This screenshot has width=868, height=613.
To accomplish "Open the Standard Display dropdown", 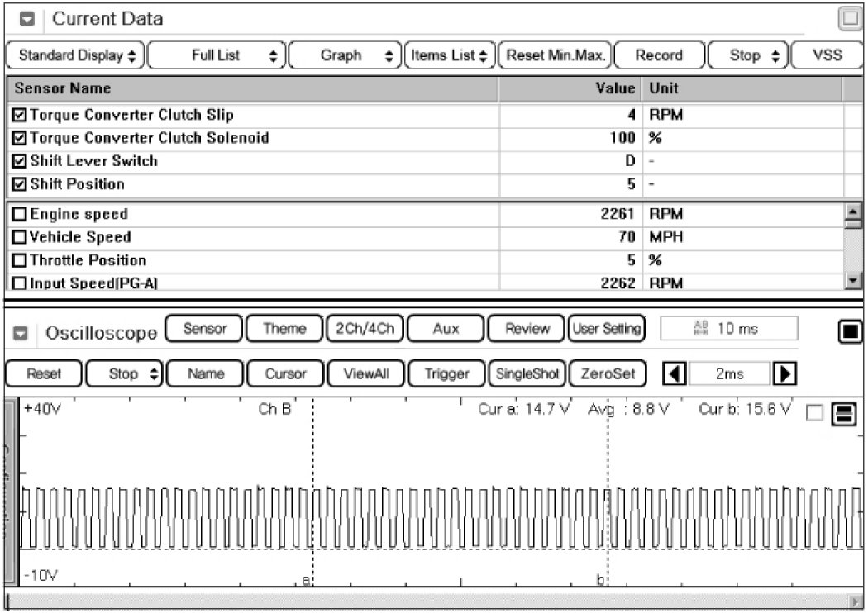I will [x=75, y=55].
